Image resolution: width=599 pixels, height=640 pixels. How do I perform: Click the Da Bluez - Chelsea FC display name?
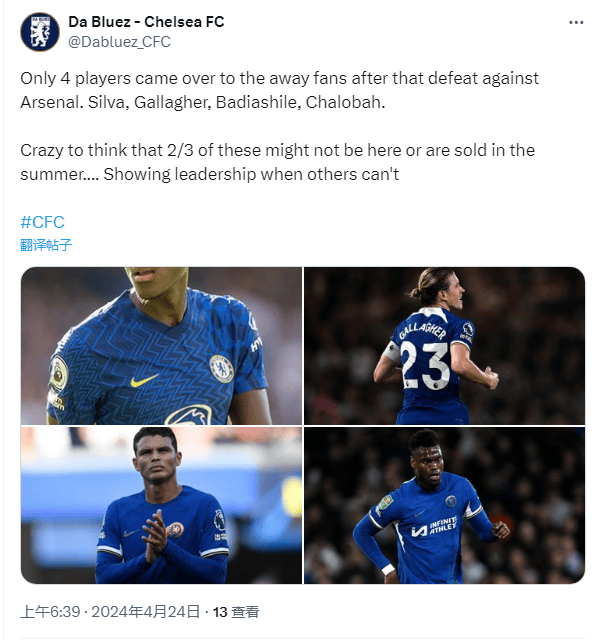coord(146,22)
